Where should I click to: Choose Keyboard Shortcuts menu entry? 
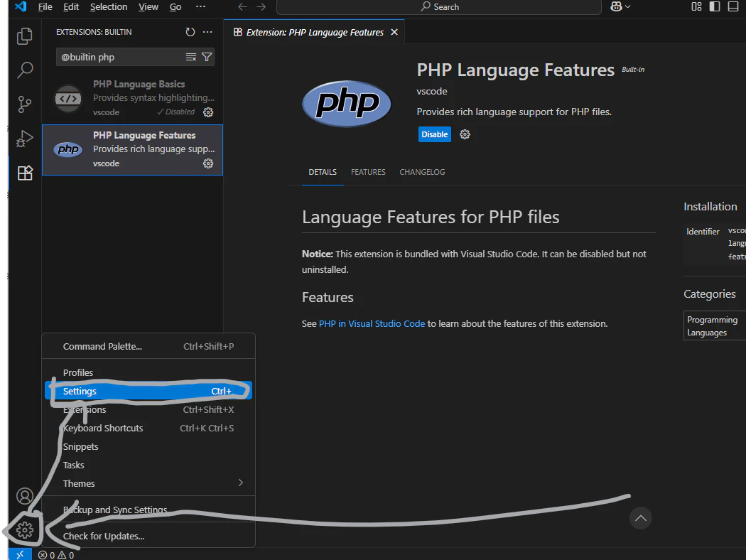[148, 429]
